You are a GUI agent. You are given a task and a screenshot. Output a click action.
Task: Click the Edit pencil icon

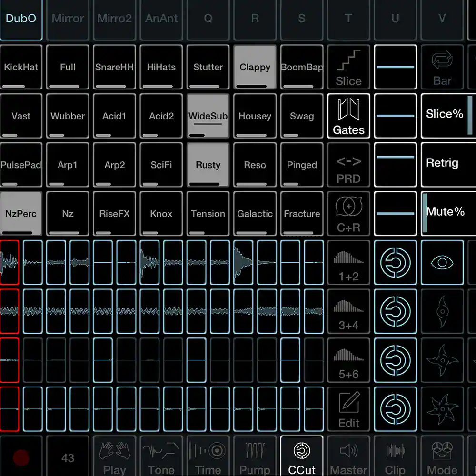[348, 409]
